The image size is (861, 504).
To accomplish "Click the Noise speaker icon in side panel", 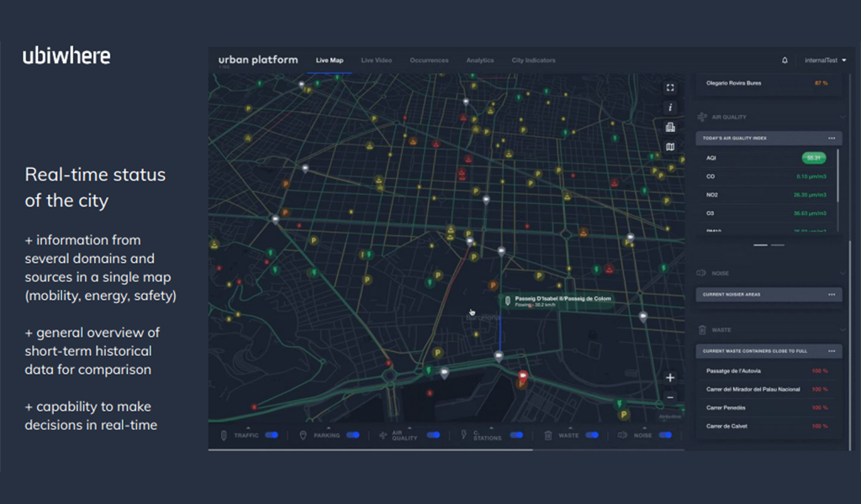I will pyautogui.click(x=701, y=273).
